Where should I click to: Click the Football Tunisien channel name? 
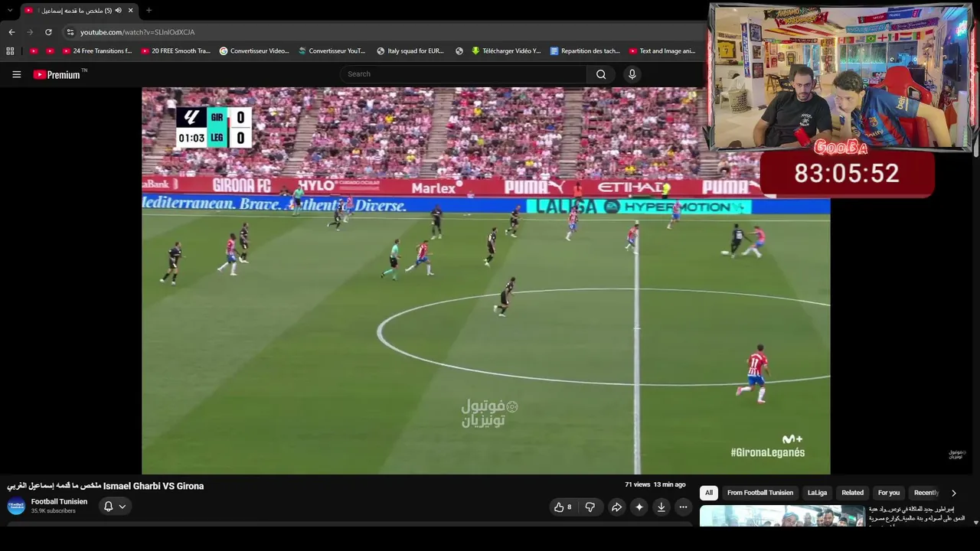(x=59, y=501)
